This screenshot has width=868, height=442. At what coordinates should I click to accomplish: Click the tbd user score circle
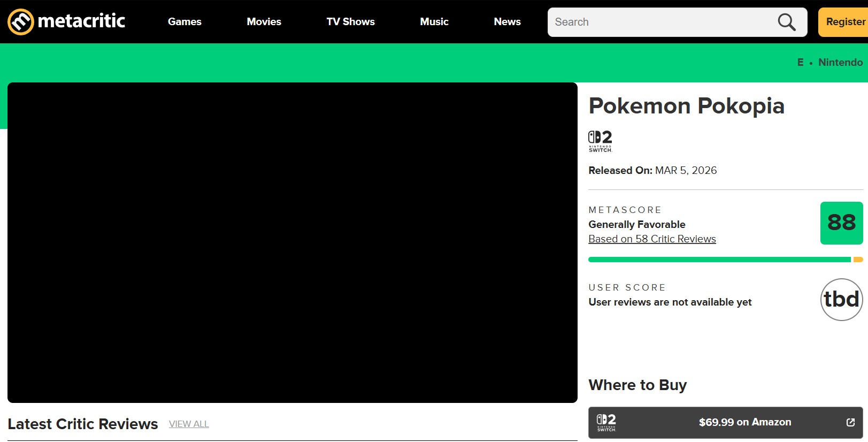point(841,300)
